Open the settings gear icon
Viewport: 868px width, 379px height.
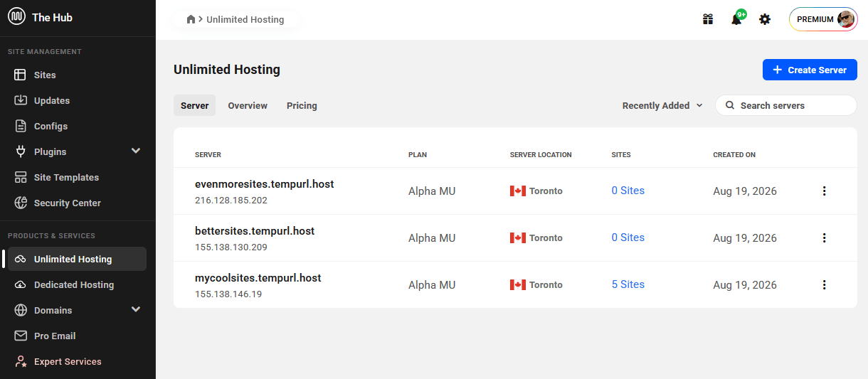point(765,19)
